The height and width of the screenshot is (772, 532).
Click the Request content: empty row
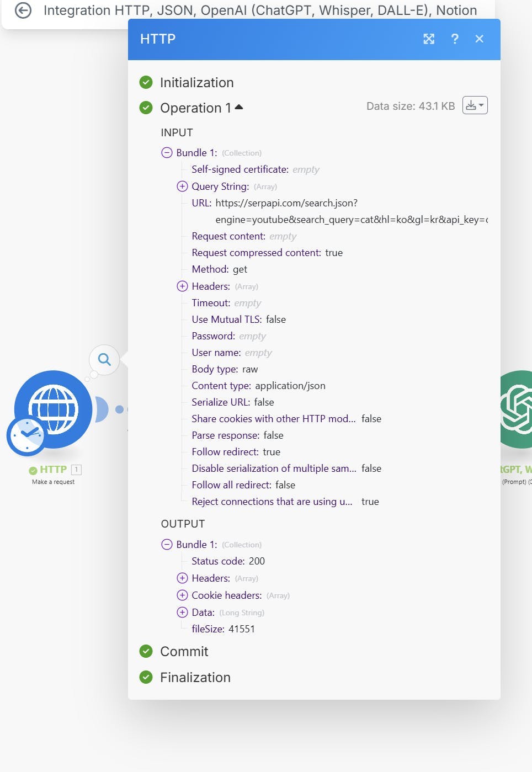[x=244, y=236]
